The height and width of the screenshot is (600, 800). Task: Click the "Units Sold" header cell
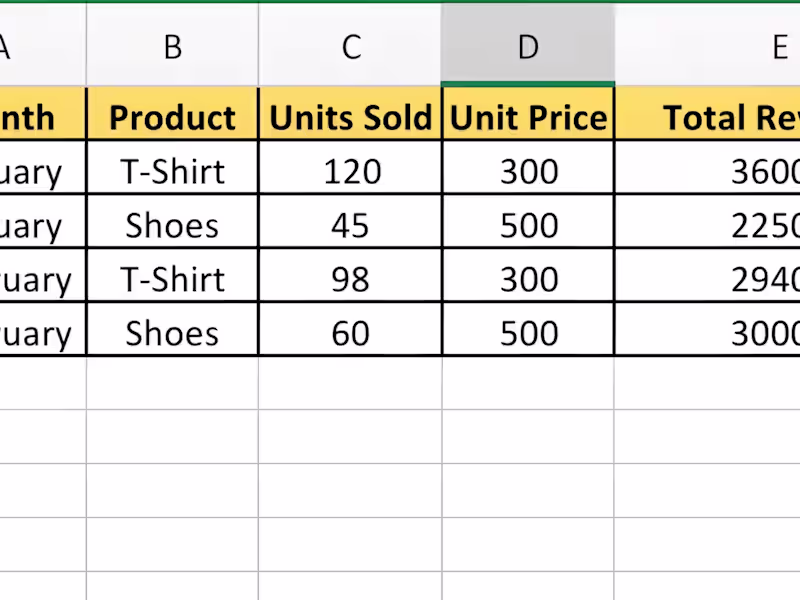click(350, 117)
